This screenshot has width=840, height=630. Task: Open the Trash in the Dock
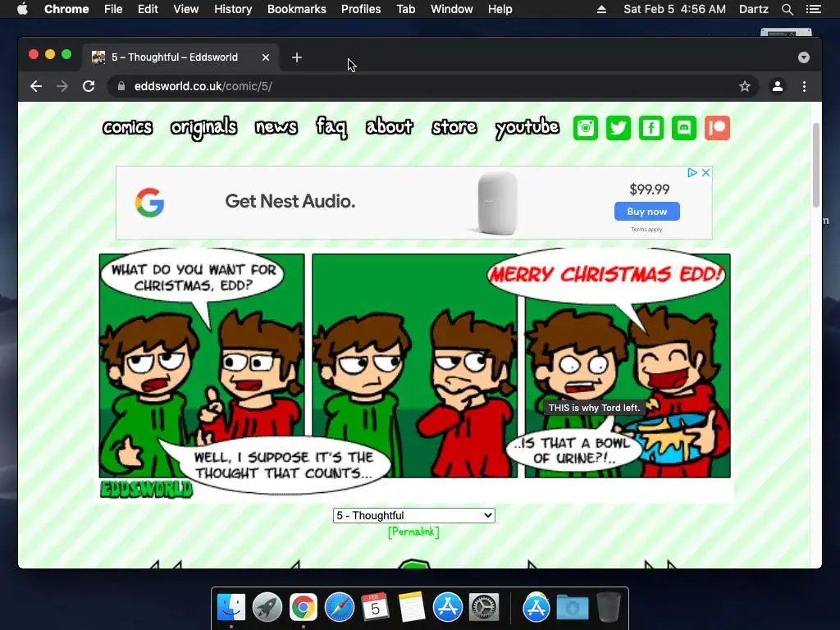point(608,608)
